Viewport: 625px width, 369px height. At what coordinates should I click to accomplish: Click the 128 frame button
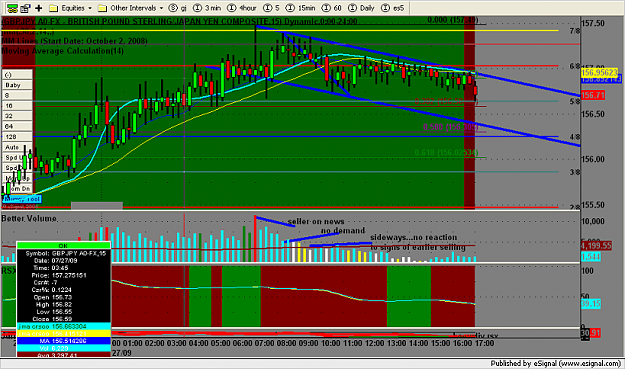click(x=17, y=137)
